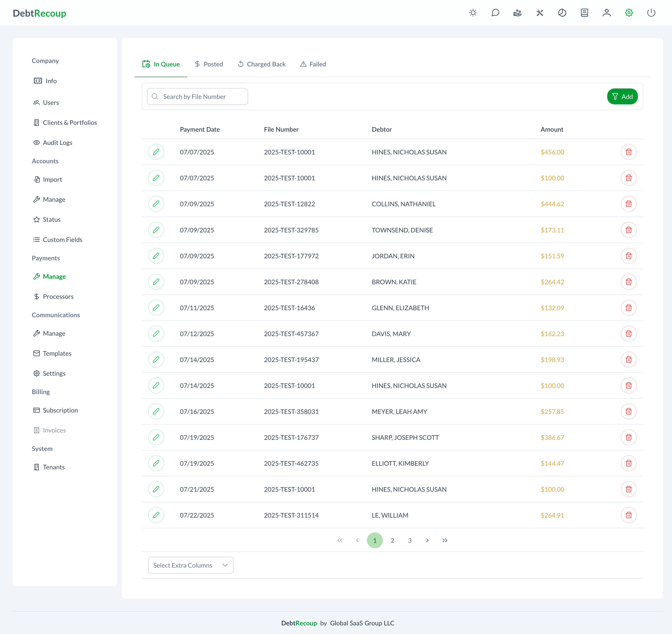This screenshot has width=672, height=634.
Task: Edit the $456.00 HINES payment
Action: (x=156, y=152)
